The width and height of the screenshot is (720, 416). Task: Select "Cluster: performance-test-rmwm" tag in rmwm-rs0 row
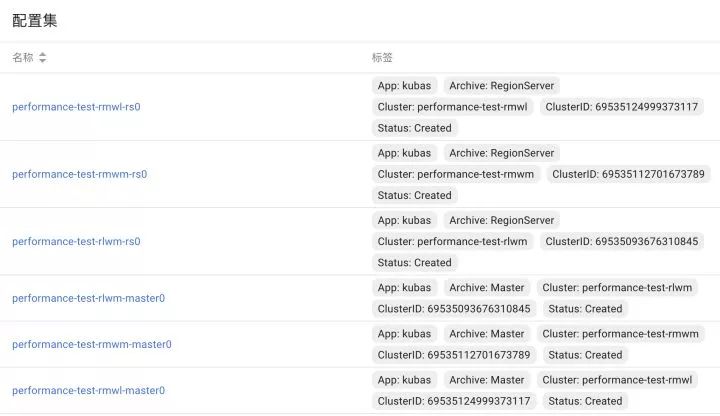(456, 174)
